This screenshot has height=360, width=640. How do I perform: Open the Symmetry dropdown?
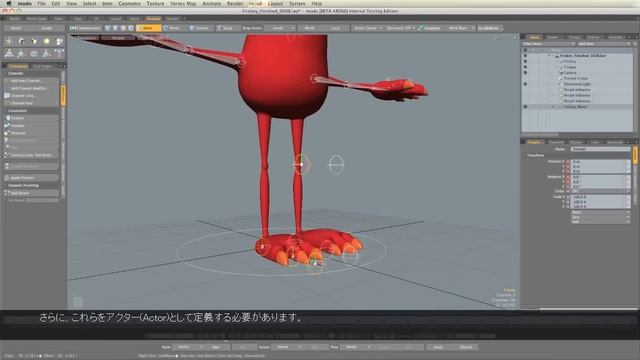(400, 28)
